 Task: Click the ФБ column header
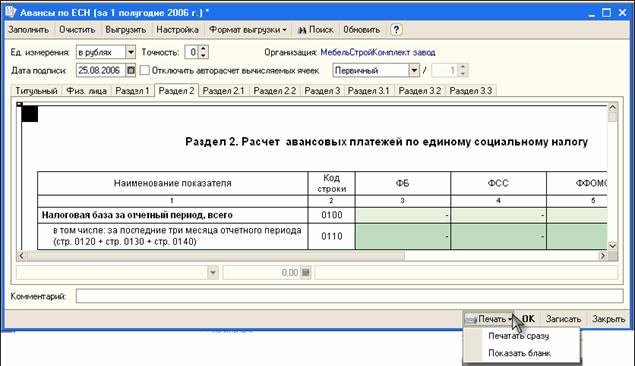click(403, 183)
